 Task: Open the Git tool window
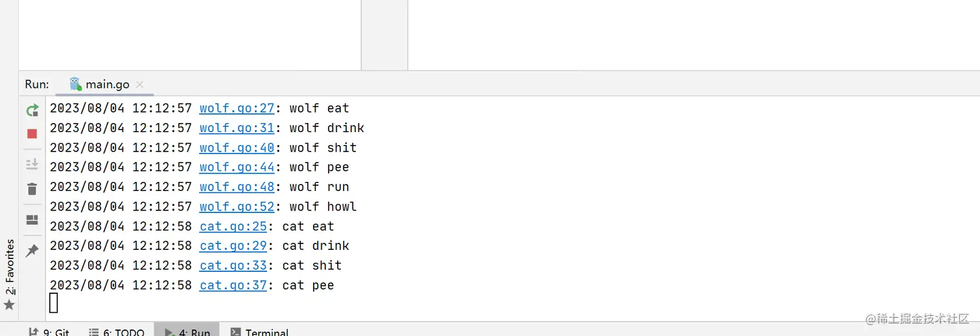click(x=49, y=331)
